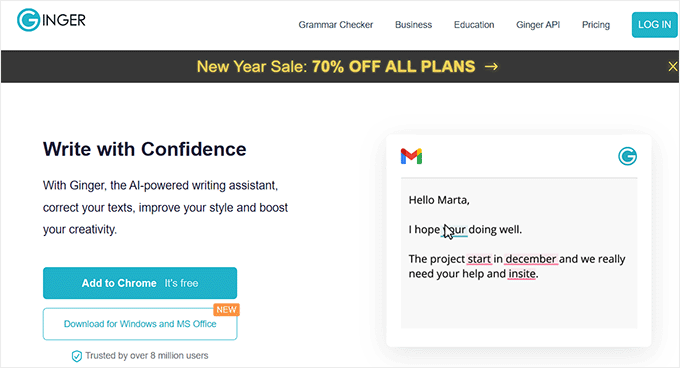
Task: Click the underlined word 'start'
Action: [479, 259]
